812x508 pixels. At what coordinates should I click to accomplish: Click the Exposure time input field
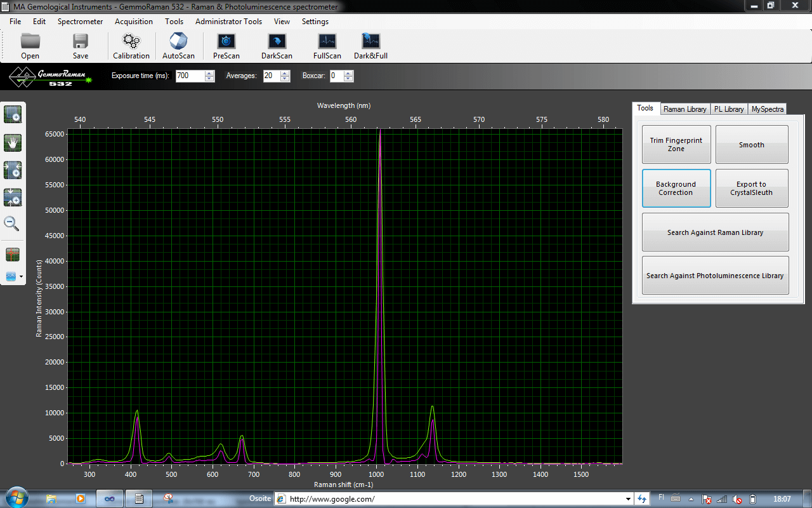(x=190, y=76)
